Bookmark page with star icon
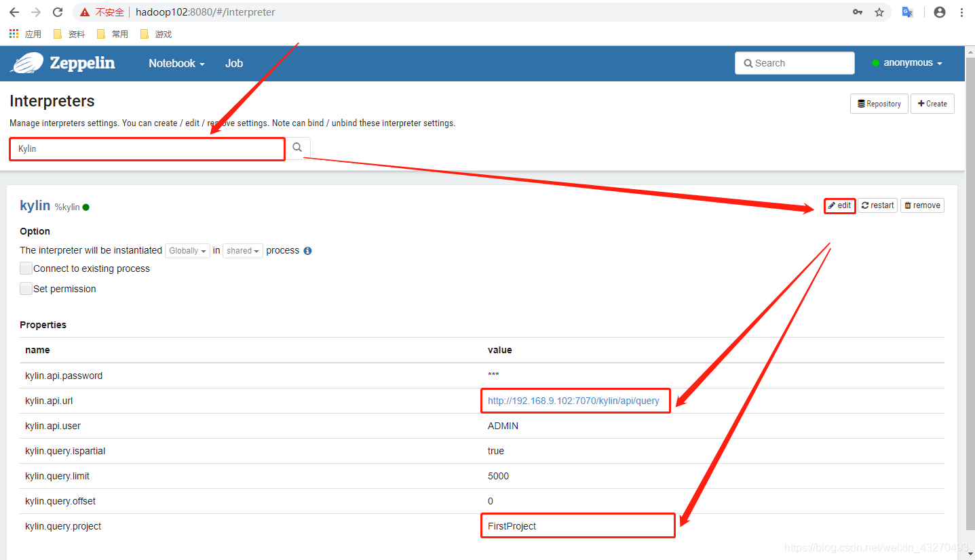 point(879,12)
